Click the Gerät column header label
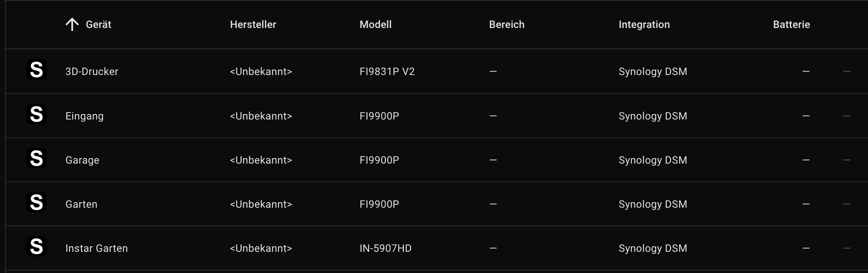 pyautogui.click(x=99, y=25)
